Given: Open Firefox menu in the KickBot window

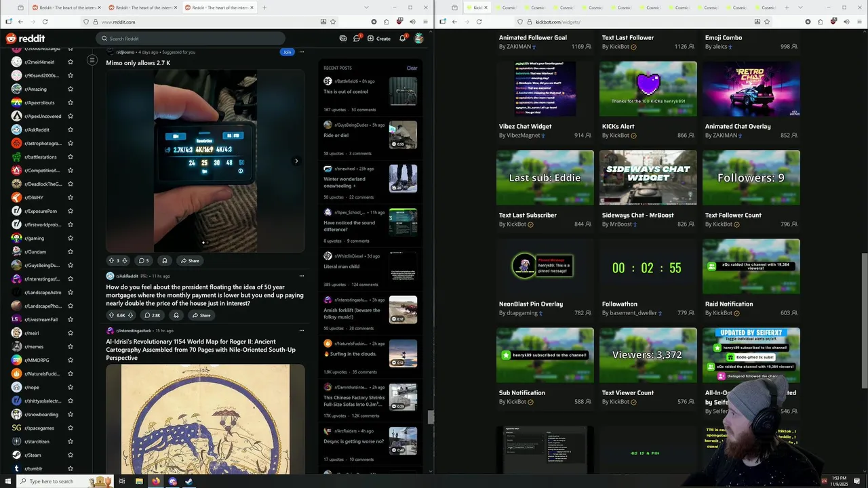Looking at the screenshot, I should [x=859, y=22].
